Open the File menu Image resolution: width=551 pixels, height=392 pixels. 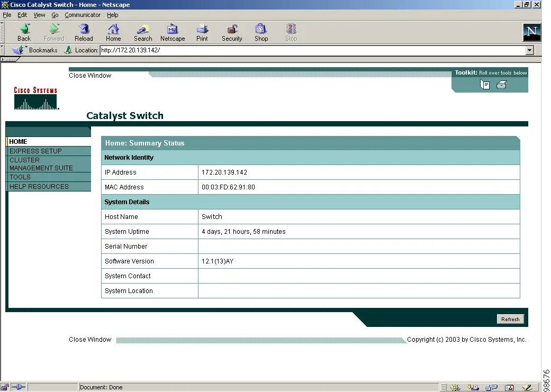pyautogui.click(x=7, y=15)
